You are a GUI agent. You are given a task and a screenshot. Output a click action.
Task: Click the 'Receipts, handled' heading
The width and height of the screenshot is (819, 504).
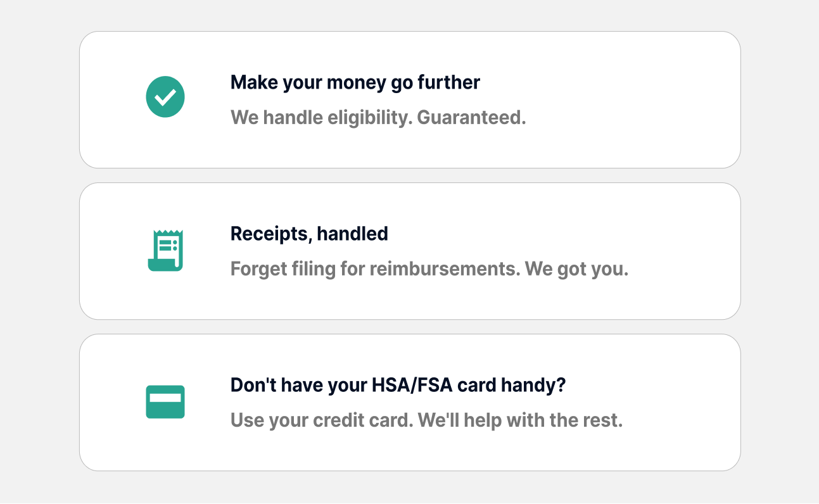[309, 234]
